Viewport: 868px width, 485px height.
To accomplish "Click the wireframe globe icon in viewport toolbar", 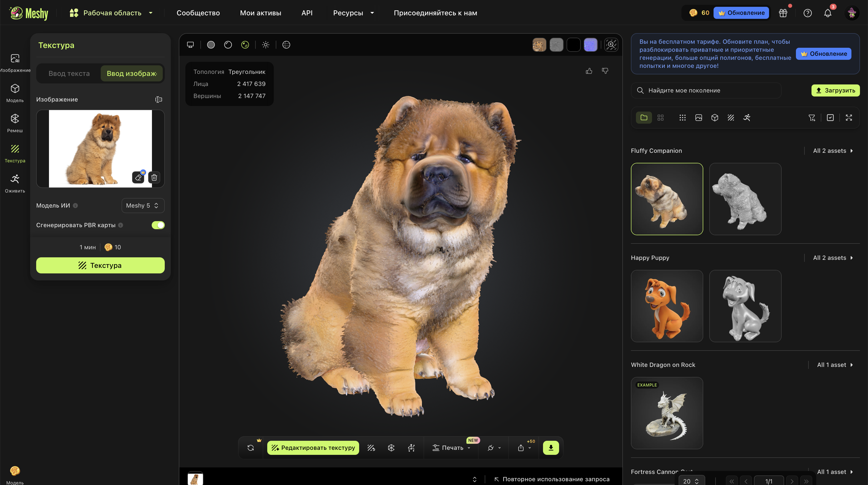I will 286,45.
